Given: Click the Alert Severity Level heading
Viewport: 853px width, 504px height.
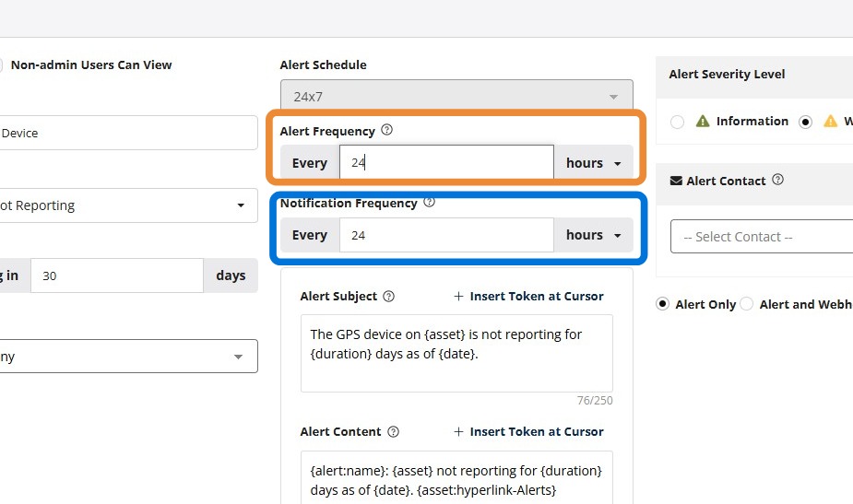Looking at the screenshot, I should point(727,74).
